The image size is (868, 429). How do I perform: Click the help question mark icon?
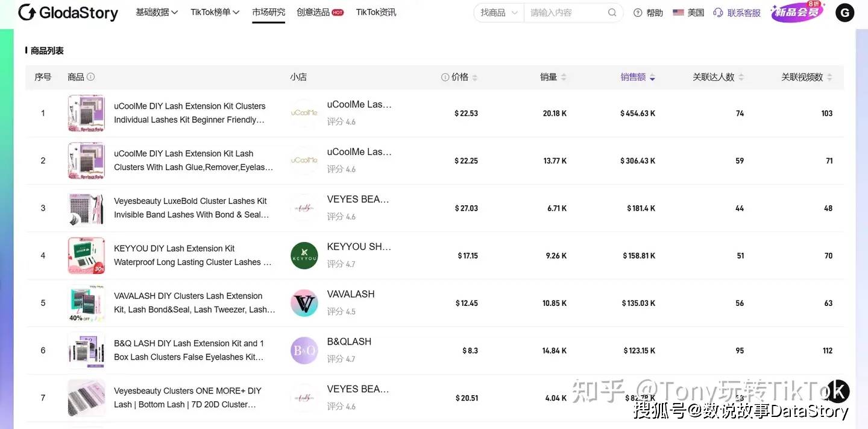click(638, 13)
